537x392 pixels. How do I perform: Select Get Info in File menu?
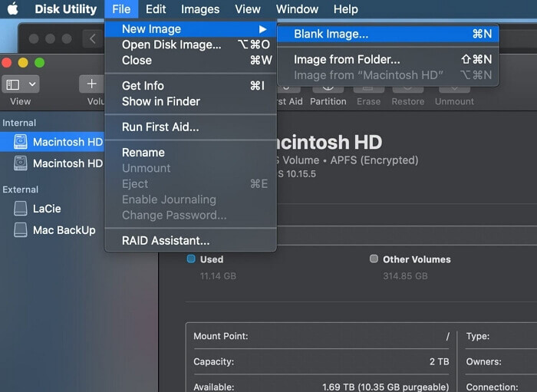(143, 86)
